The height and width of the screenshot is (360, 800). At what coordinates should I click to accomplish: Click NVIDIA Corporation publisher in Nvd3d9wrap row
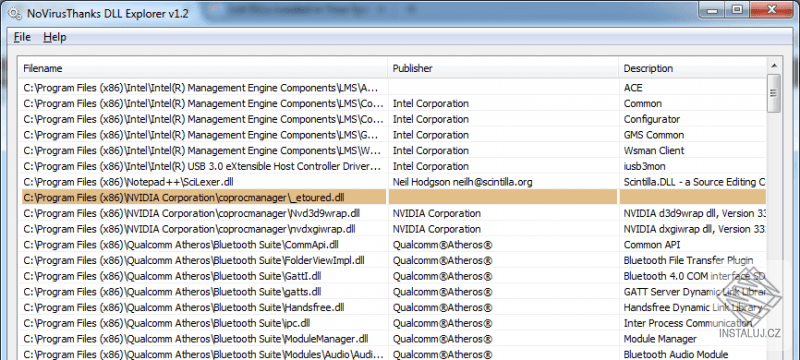tap(437, 213)
